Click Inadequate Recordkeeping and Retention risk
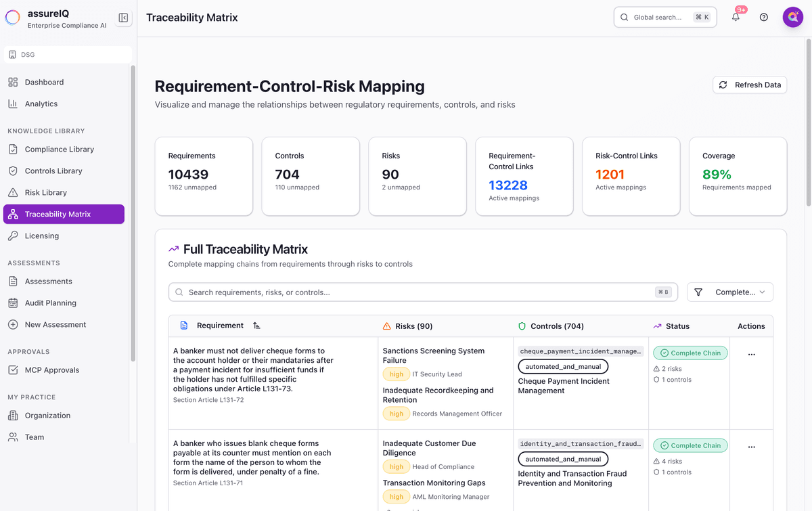 click(438, 395)
